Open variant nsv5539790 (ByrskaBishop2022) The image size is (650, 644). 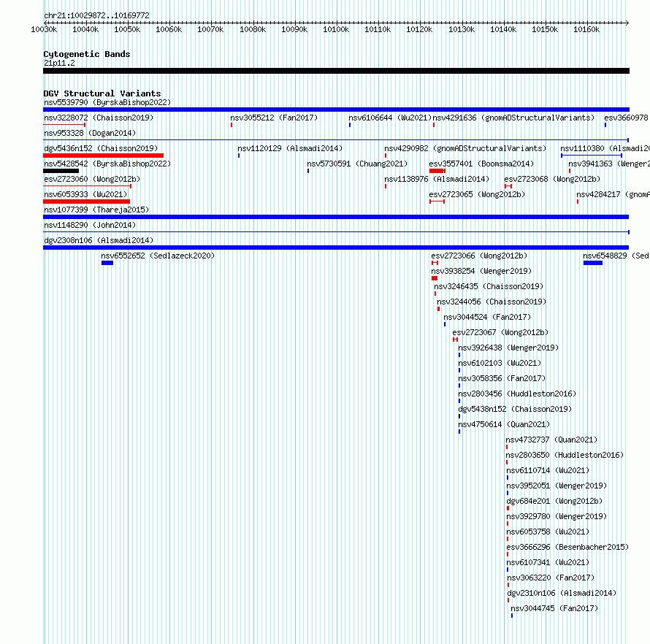point(107,102)
